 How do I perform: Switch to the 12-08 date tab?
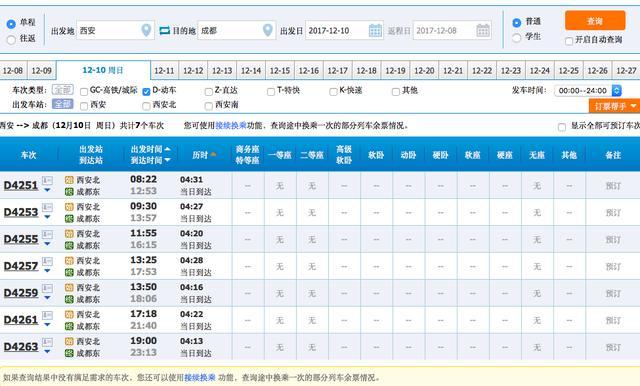[13, 71]
